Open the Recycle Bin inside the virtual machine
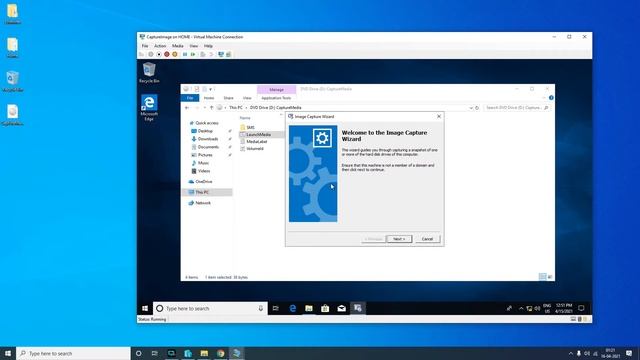640x360 pixels. click(149, 72)
